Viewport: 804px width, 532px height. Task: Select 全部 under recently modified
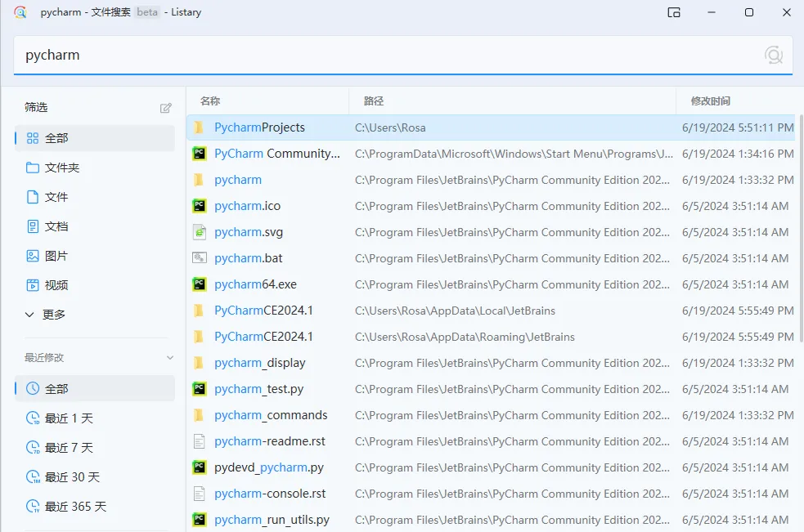[95, 388]
